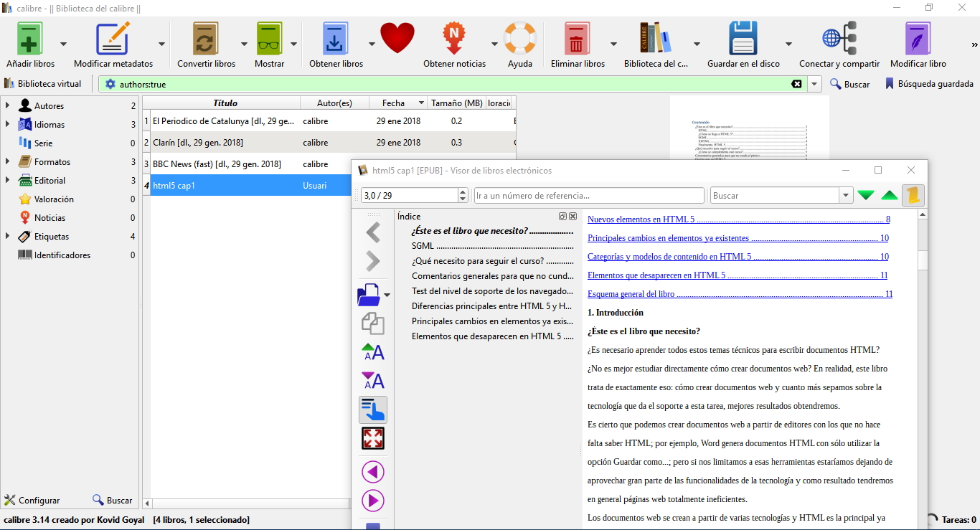Find previous match green up arrow

point(890,195)
